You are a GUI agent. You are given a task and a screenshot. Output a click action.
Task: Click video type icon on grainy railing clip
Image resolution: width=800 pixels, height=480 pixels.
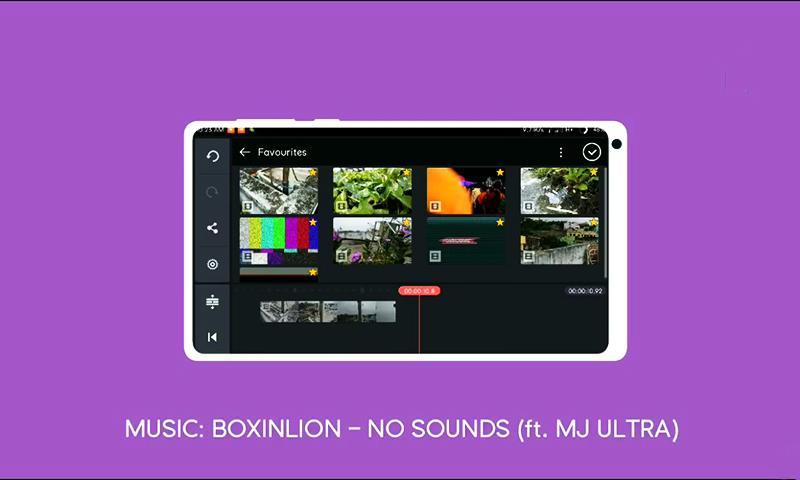pos(247,206)
